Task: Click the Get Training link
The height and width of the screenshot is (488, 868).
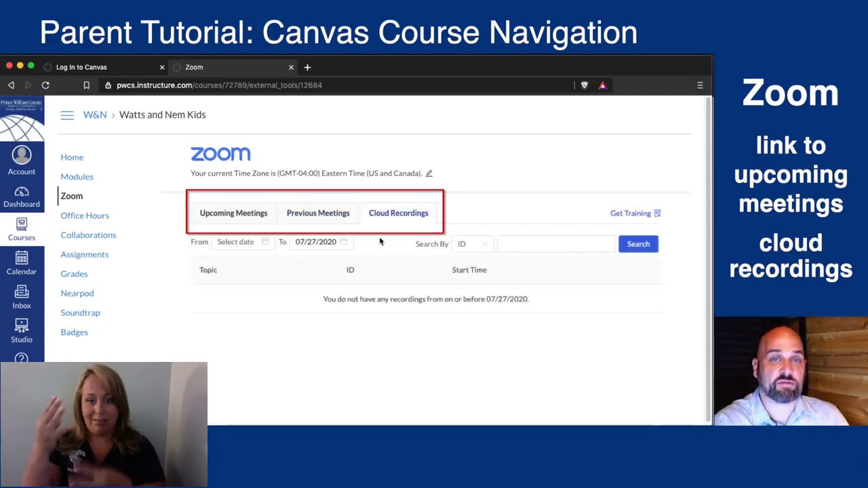Action: click(x=635, y=213)
